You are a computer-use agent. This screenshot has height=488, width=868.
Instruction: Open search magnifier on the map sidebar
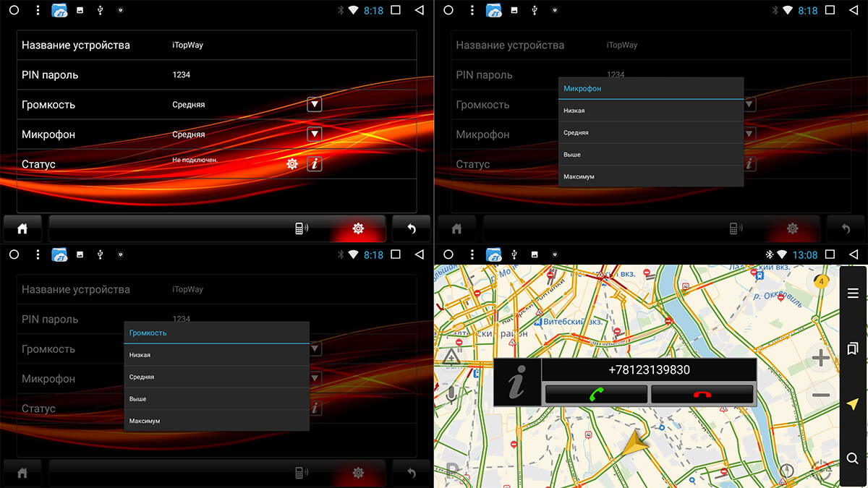(853, 458)
